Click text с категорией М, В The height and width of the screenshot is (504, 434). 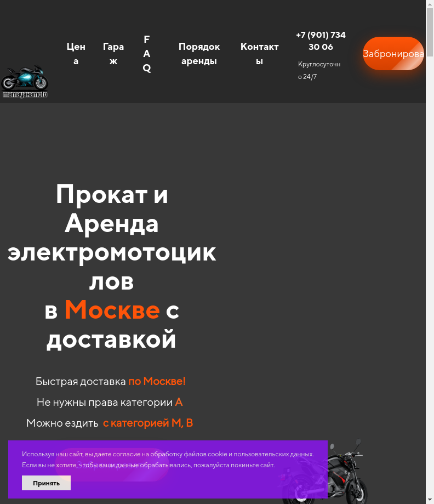(x=148, y=423)
